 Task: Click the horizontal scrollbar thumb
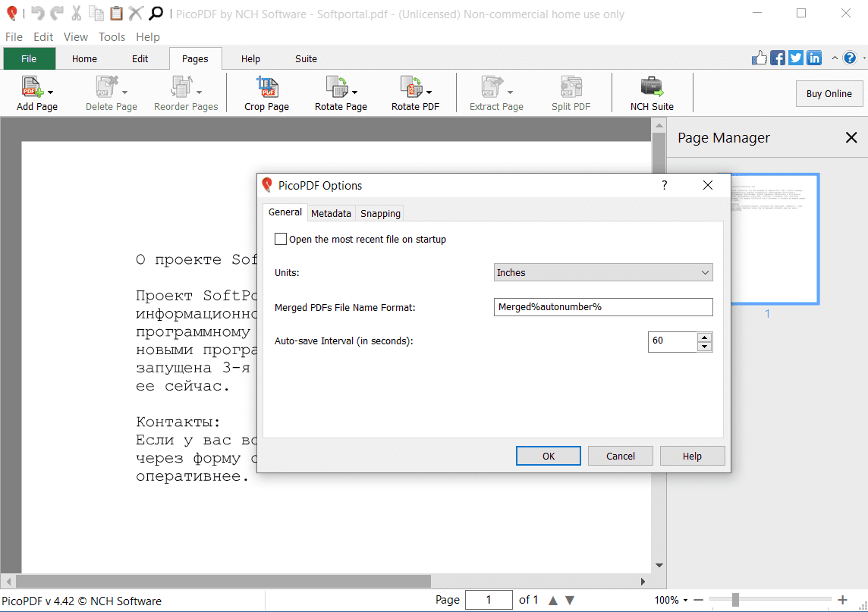(223, 582)
